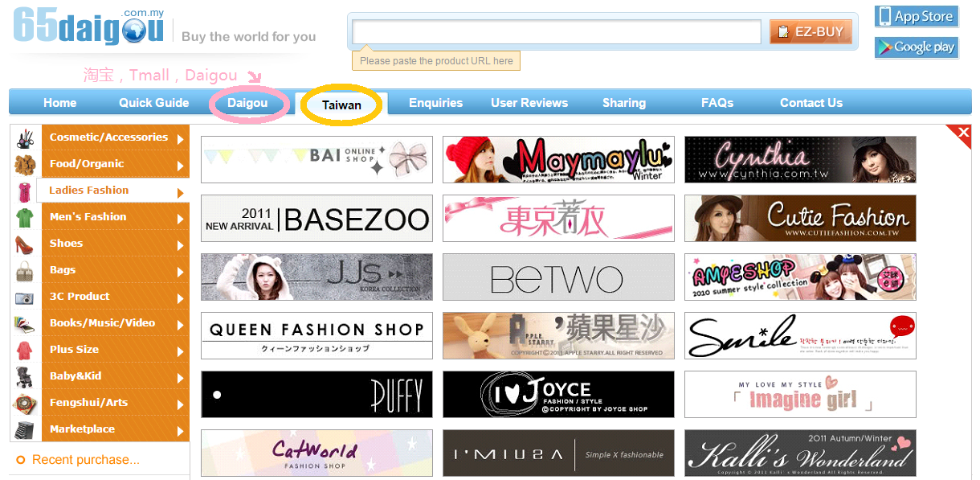980x480 pixels.
Task: Open the Sharing tab
Action: [624, 103]
